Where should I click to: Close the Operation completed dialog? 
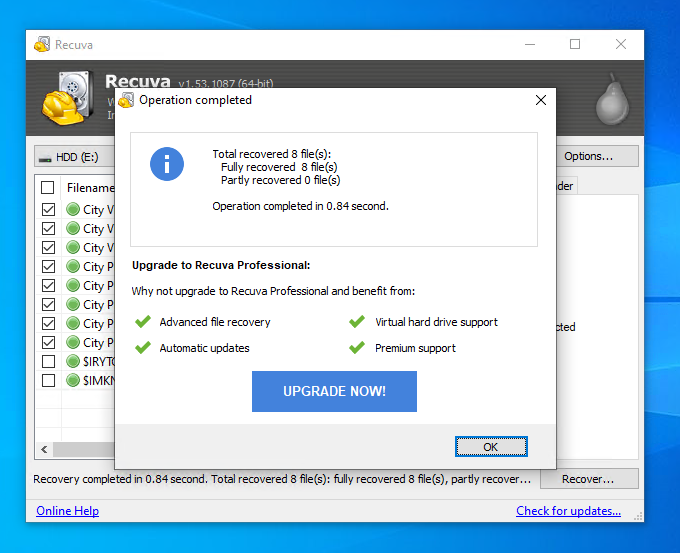pyautogui.click(x=540, y=100)
